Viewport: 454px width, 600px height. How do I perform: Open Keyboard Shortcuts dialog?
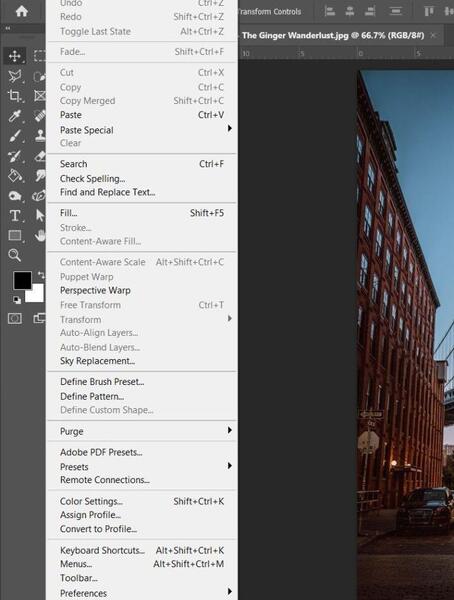click(142, 550)
